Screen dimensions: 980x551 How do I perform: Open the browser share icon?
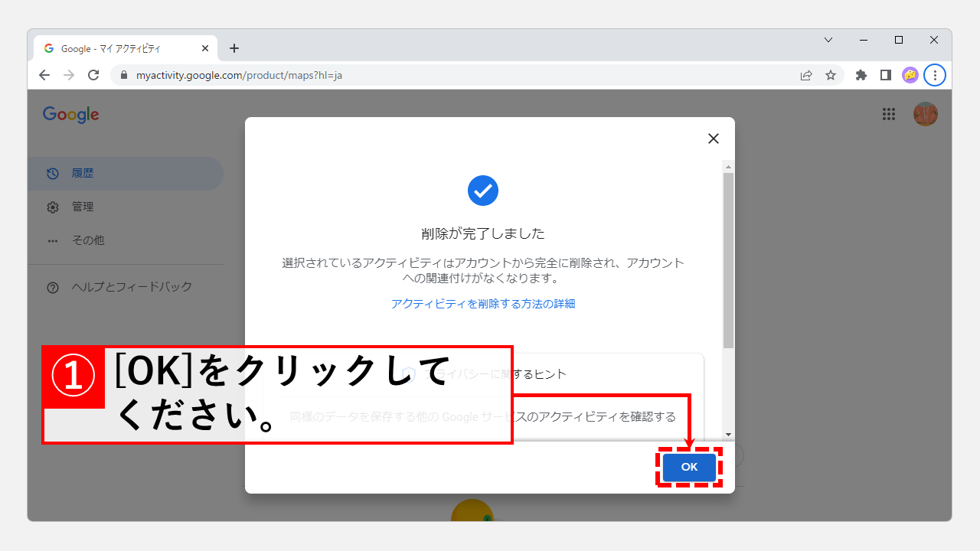[806, 75]
